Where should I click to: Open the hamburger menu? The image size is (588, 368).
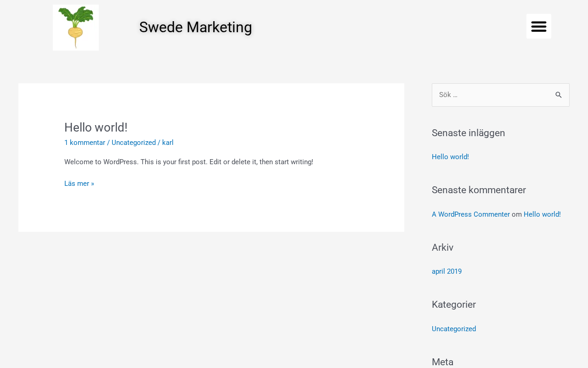pos(538,26)
